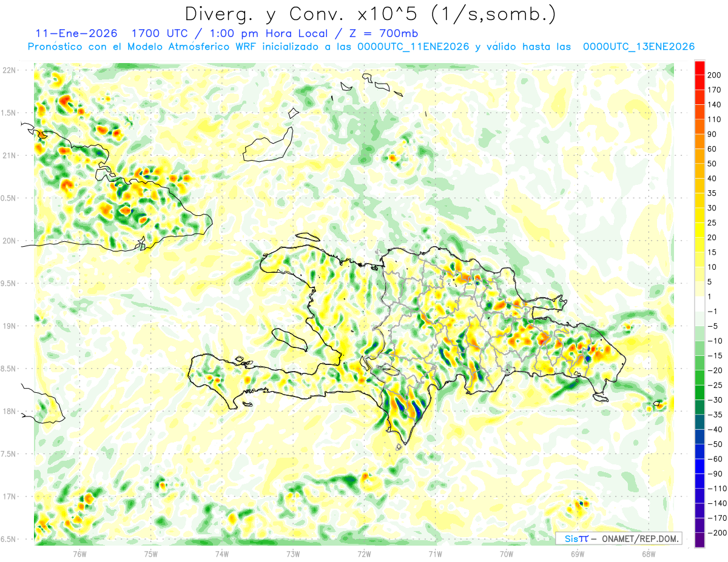Pick the blue swatch between -60 and -90

(x=699, y=466)
